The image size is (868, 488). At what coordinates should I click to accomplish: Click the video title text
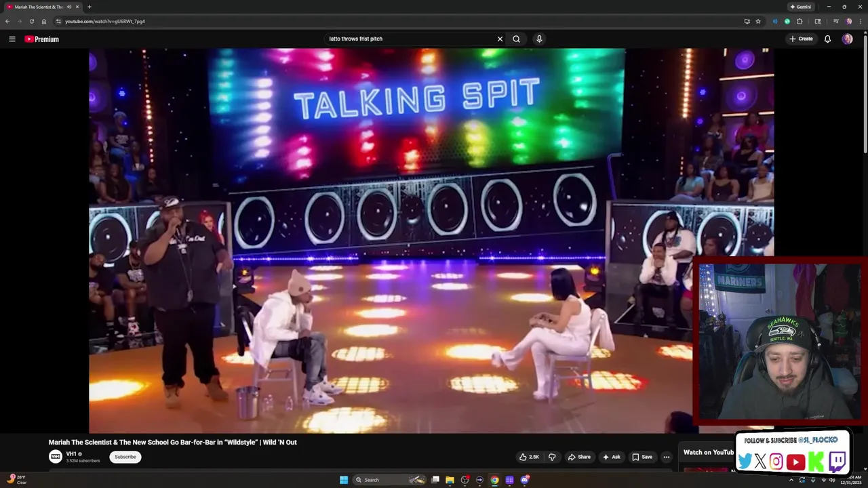point(172,442)
